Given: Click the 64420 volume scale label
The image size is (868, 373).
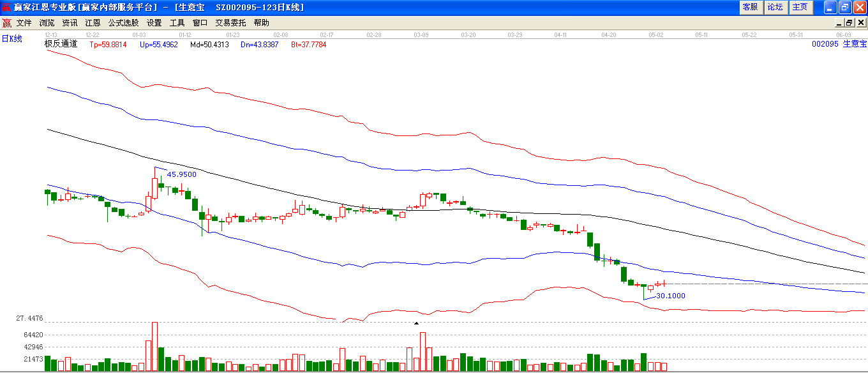Looking at the screenshot, I should [33, 335].
